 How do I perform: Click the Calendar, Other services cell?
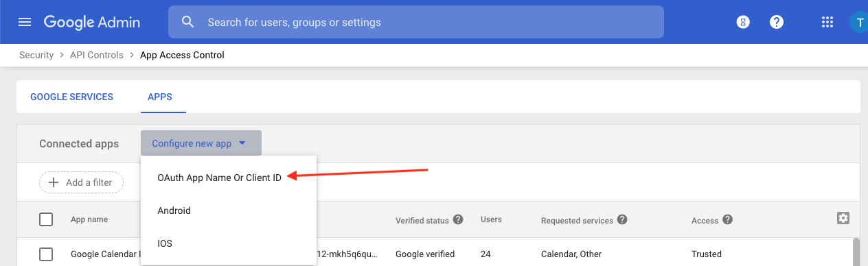point(571,254)
